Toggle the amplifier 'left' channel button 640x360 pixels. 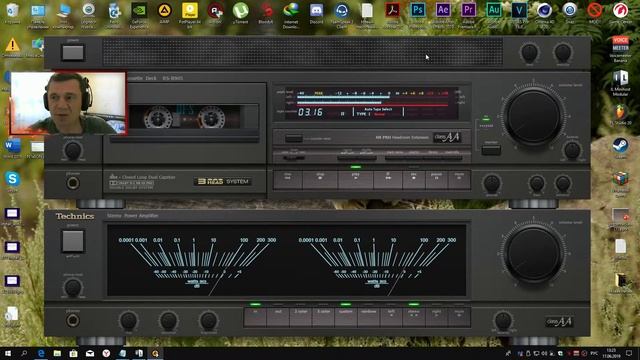[x=391, y=317]
